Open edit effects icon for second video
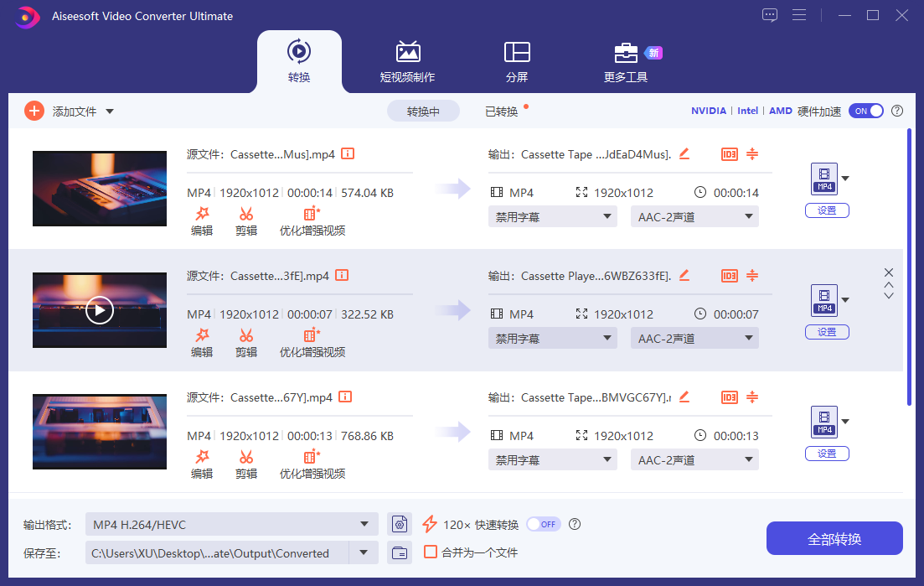Screen dimensions: 924x586 click(202, 336)
